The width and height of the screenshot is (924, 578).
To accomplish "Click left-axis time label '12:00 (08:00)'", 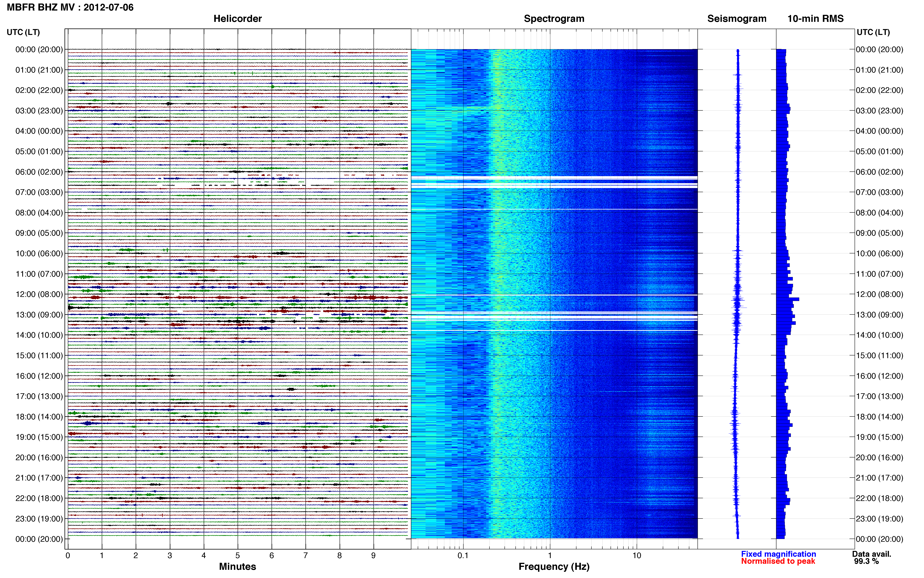I will 39,294.
